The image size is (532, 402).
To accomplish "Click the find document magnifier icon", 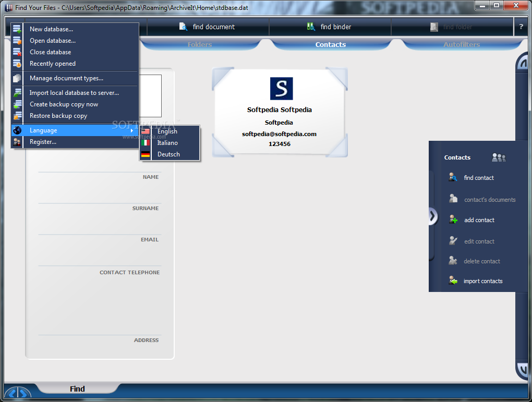I will click(183, 27).
